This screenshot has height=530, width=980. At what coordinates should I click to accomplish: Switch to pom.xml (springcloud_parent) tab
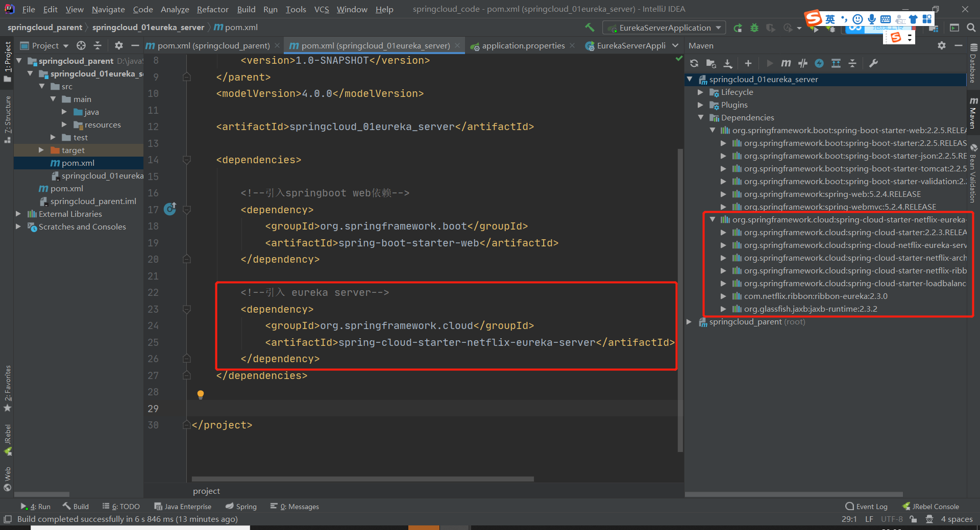pos(213,45)
